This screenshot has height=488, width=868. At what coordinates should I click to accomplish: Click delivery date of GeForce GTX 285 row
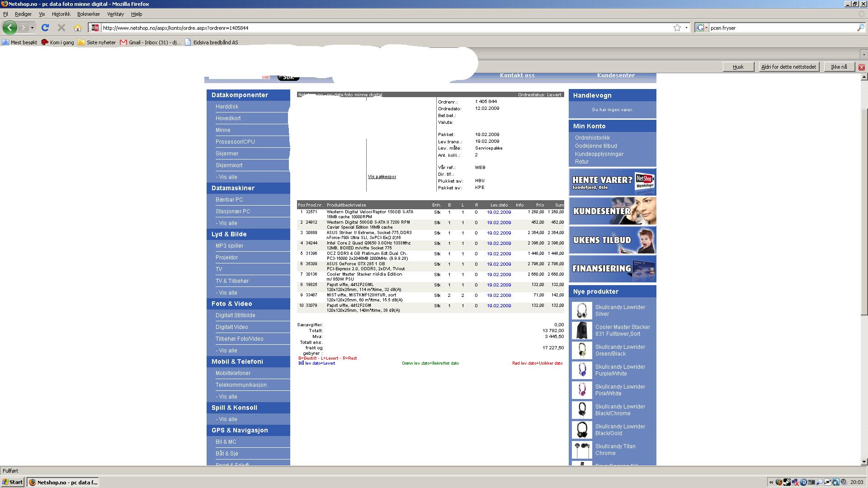click(499, 264)
